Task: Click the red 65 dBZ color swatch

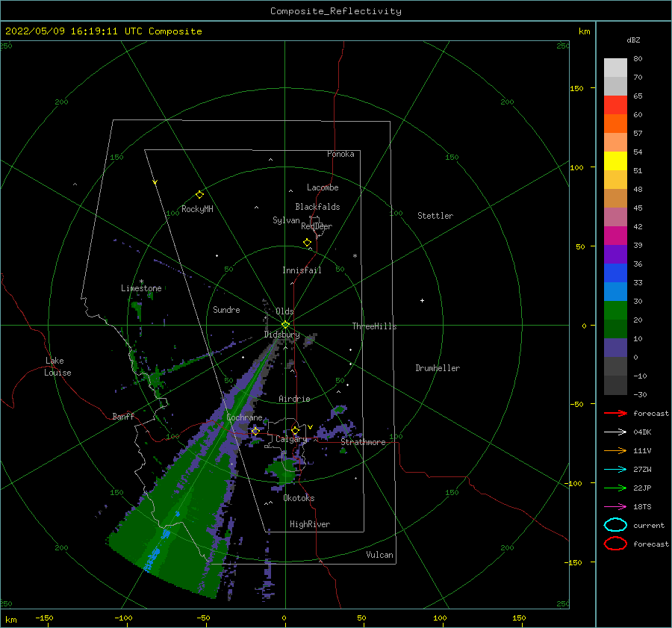Action: [615, 105]
